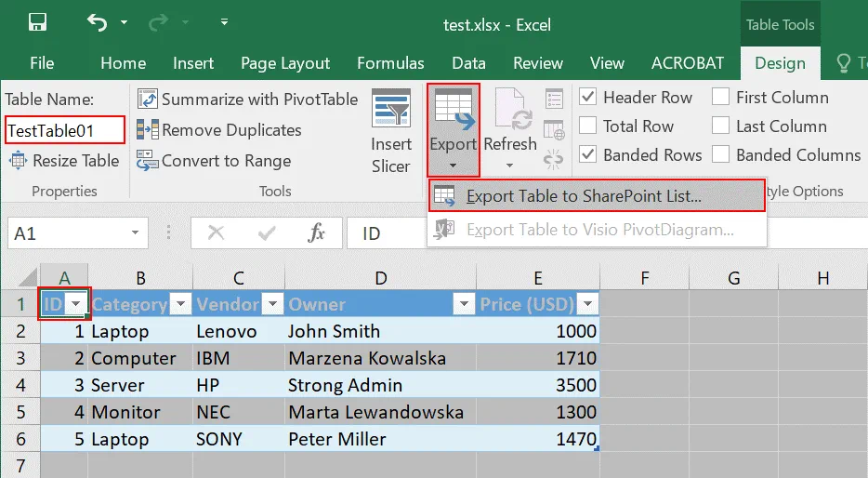Viewport: 868px width, 478px height.
Task: Open the File backstage menu
Action: (x=42, y=63)
